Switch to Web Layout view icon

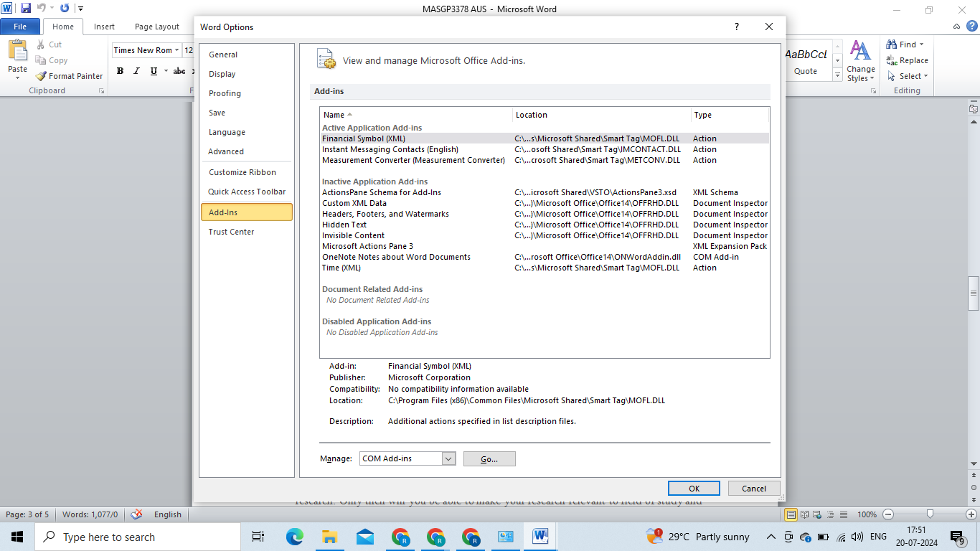point(817,514)
